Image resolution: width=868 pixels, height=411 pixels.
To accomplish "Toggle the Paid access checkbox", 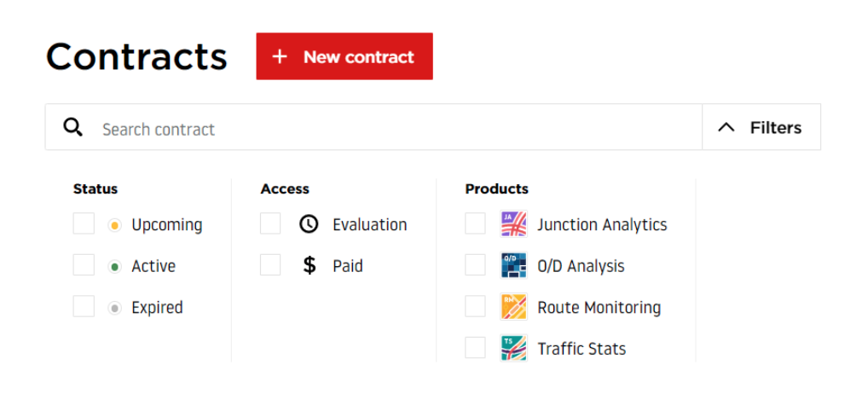I will click(x=270, y=265).
